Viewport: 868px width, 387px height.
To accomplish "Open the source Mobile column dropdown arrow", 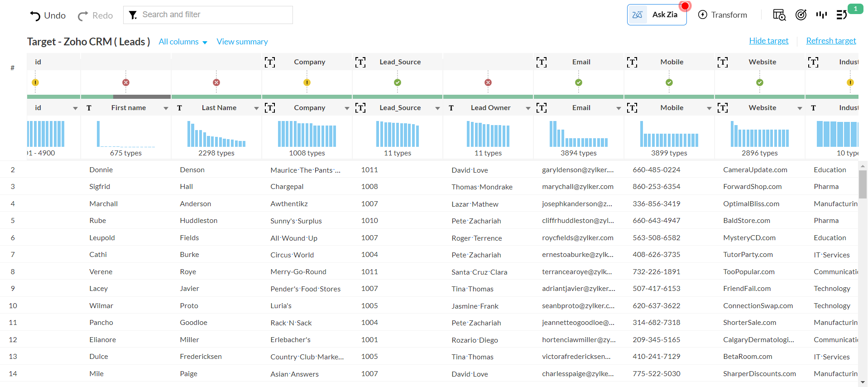I will point(709,108).
